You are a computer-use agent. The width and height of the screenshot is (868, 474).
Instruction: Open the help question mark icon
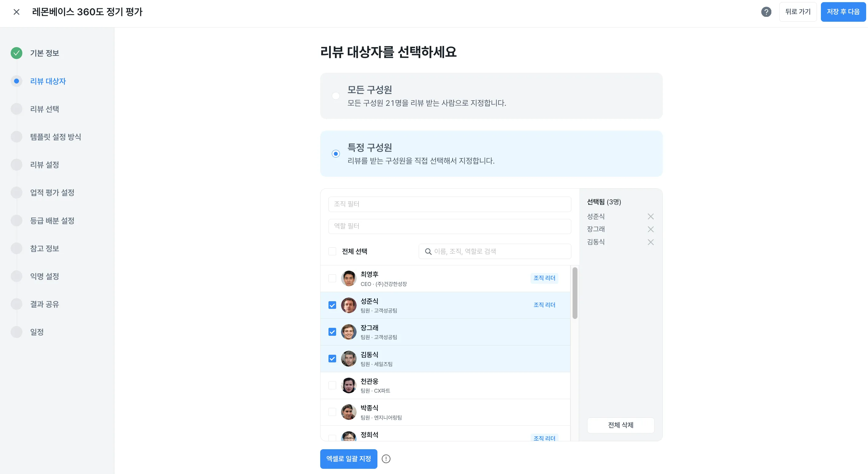(x=766, y=12)
